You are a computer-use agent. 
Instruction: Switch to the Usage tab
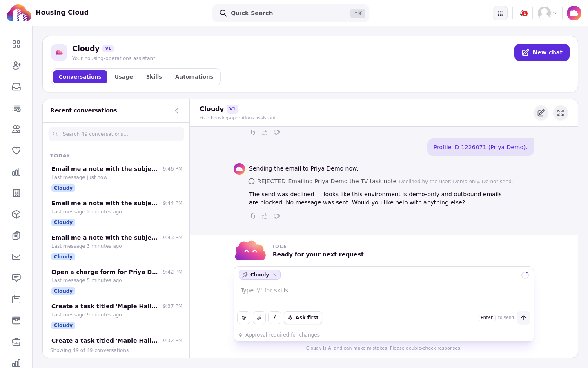(124, 77)
